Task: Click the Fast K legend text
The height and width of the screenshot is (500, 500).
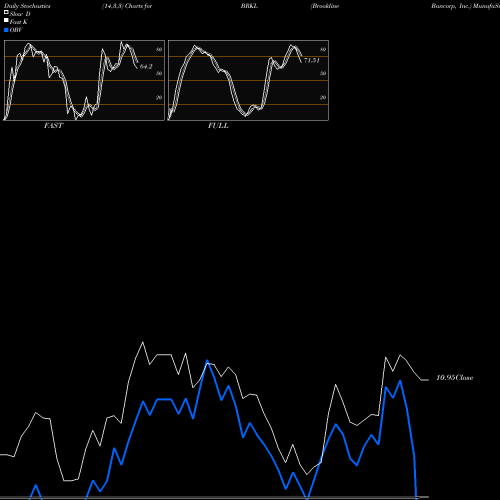Action: point(19,22)
